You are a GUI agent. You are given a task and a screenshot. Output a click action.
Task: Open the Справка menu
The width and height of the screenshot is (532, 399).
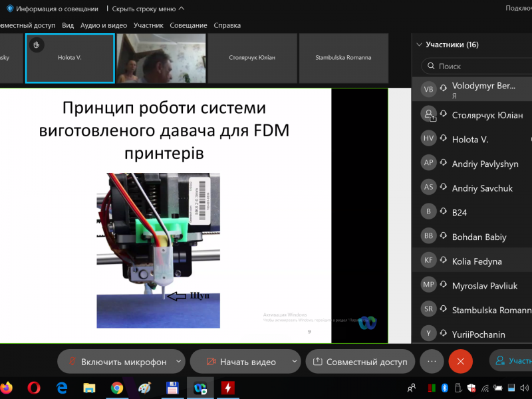coord(227,25)
